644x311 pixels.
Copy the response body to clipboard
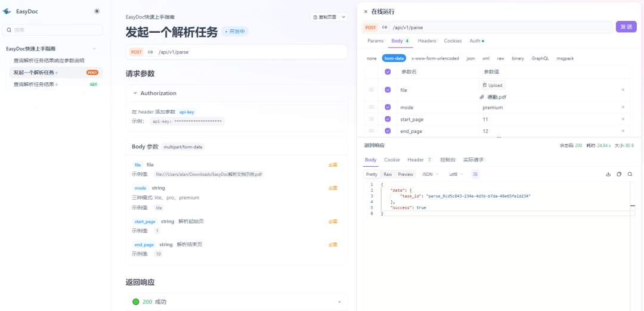click(x=619, y=174)
